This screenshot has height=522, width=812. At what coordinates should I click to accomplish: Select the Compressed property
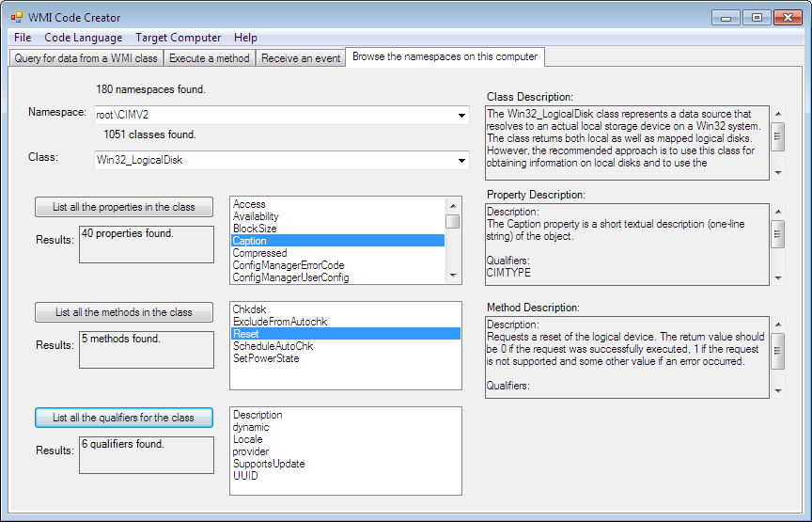tap(259, 253)
